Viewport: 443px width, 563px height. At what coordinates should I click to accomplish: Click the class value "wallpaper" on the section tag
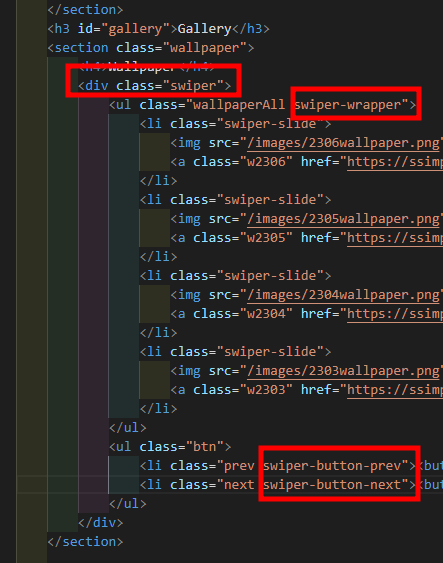coord(205,48)
